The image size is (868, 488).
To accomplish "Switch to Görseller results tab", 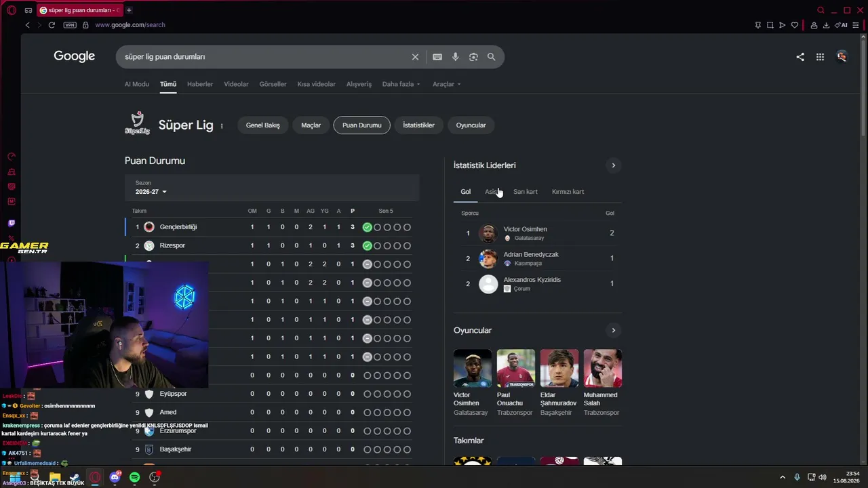I will coord(273,84).
